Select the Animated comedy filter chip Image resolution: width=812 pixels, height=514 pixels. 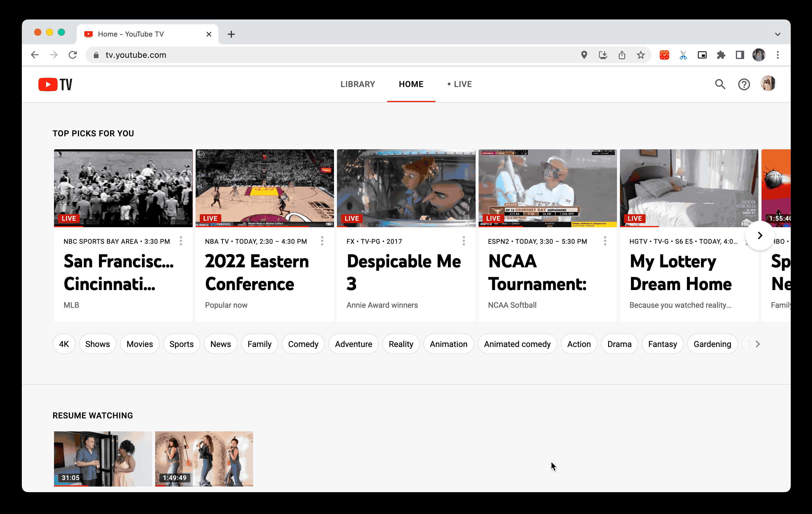point(517,344)
